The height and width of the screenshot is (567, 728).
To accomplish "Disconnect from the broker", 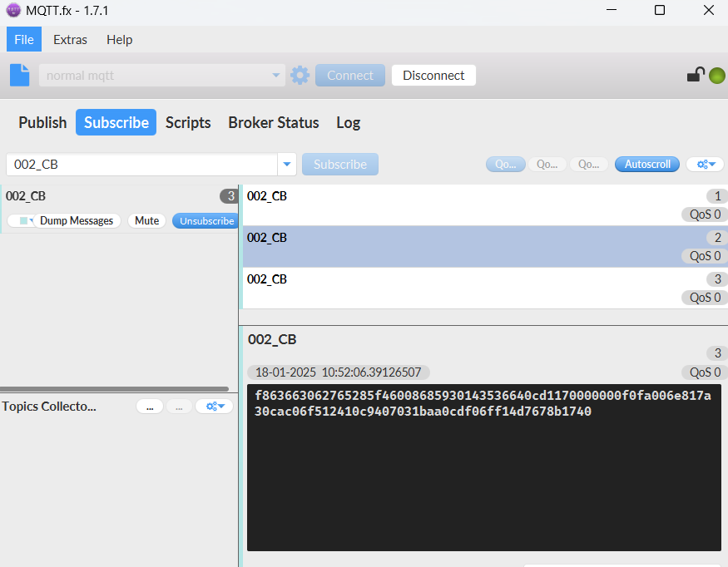I will coord(433,75).
